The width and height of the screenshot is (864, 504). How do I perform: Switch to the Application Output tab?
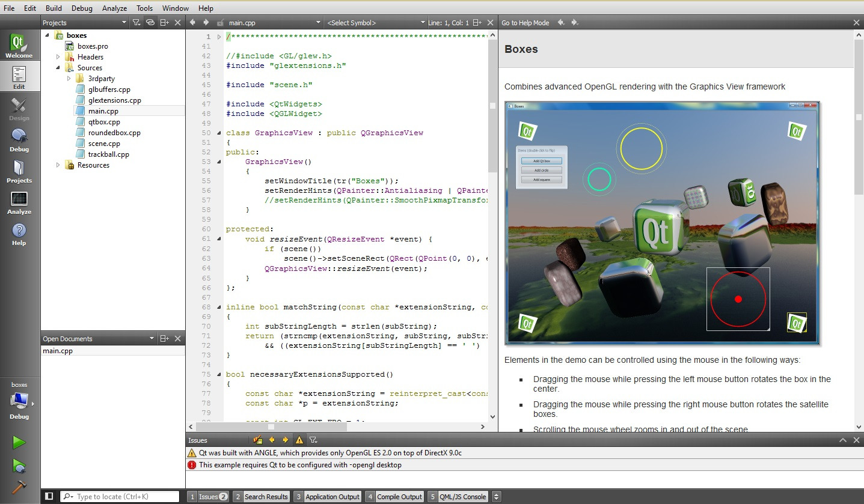[x=327, y=497]
